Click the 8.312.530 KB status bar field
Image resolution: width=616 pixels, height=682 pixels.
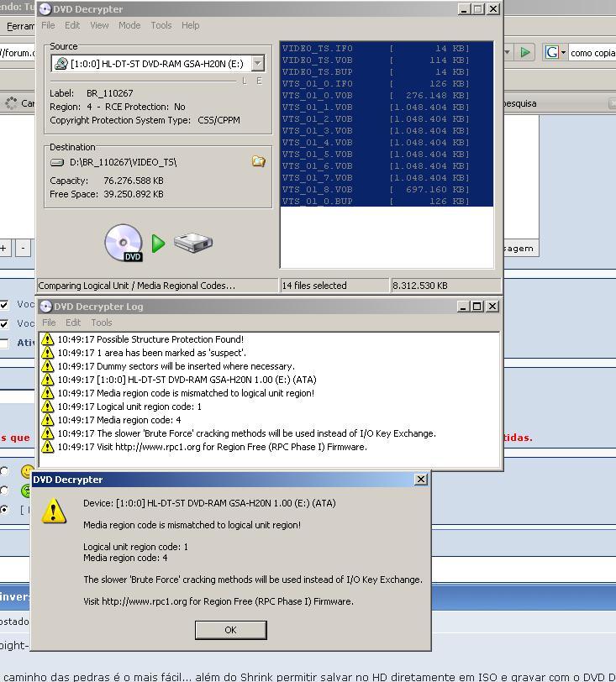(445, 286)
